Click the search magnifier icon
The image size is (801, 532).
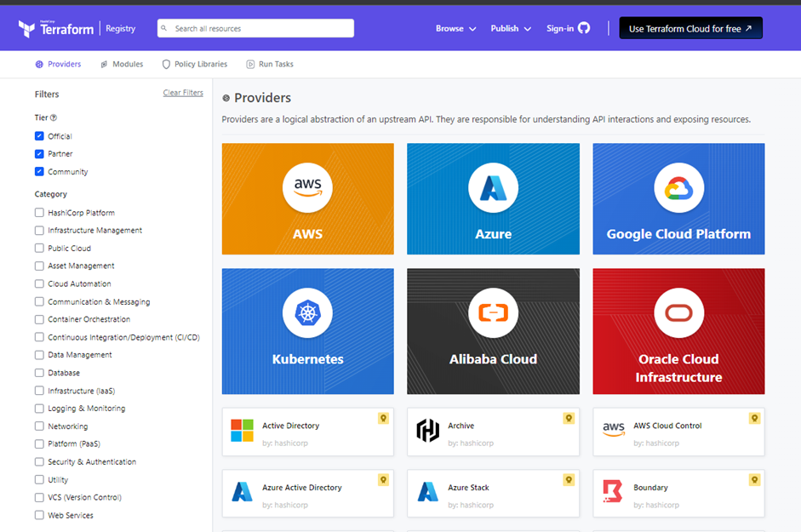(164, 28)
